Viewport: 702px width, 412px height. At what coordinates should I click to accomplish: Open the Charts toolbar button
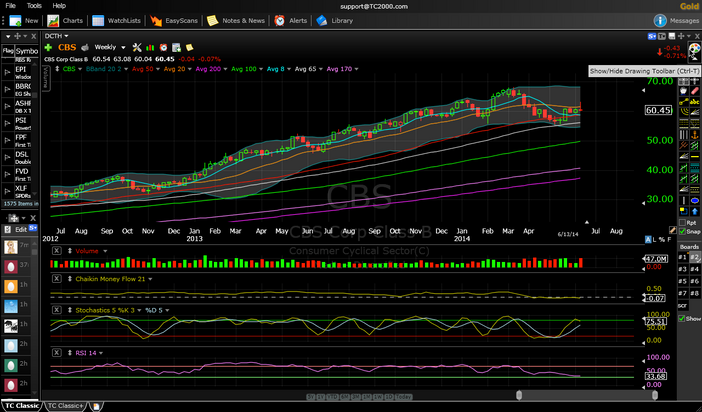(x=65, y=21)
